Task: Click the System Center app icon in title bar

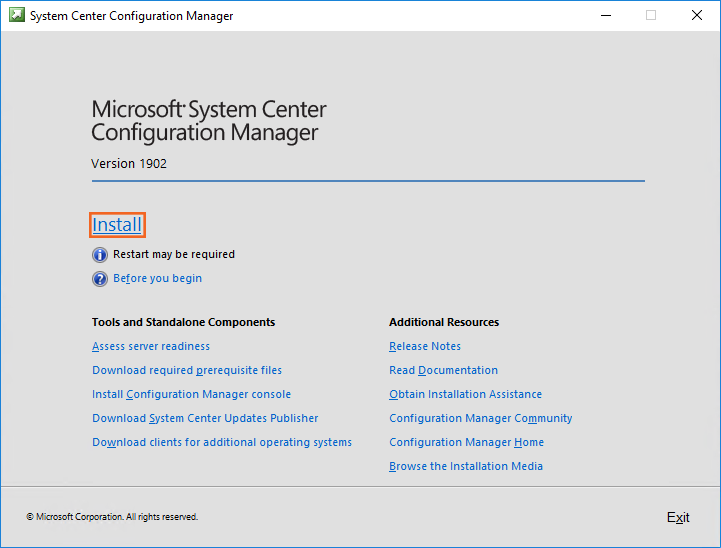Action: pos(17,15)
